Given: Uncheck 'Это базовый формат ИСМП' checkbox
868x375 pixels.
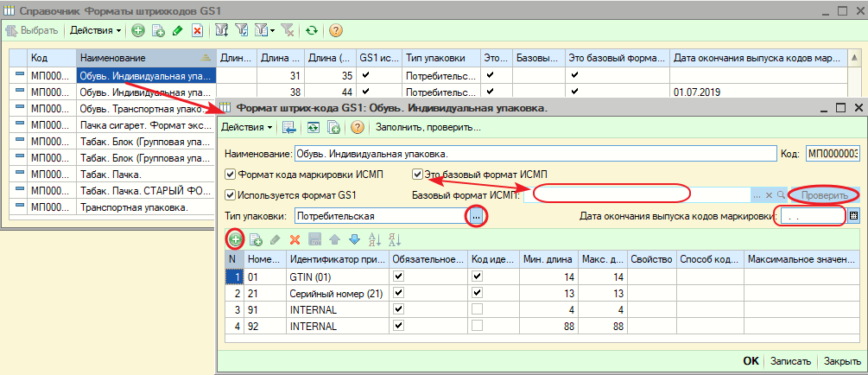Looking at the screenshot, I should coord(418,174).
